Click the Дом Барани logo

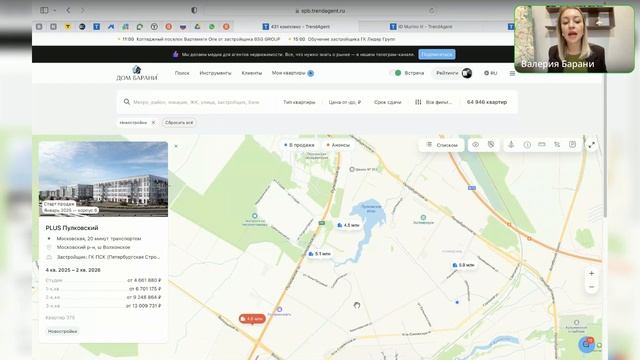(137, 73)
